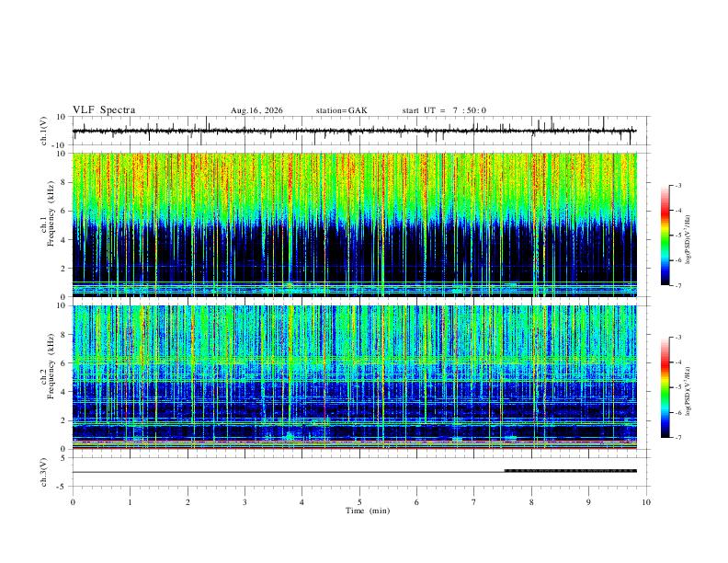Click the Time (min) axis label

pos(368,511)
